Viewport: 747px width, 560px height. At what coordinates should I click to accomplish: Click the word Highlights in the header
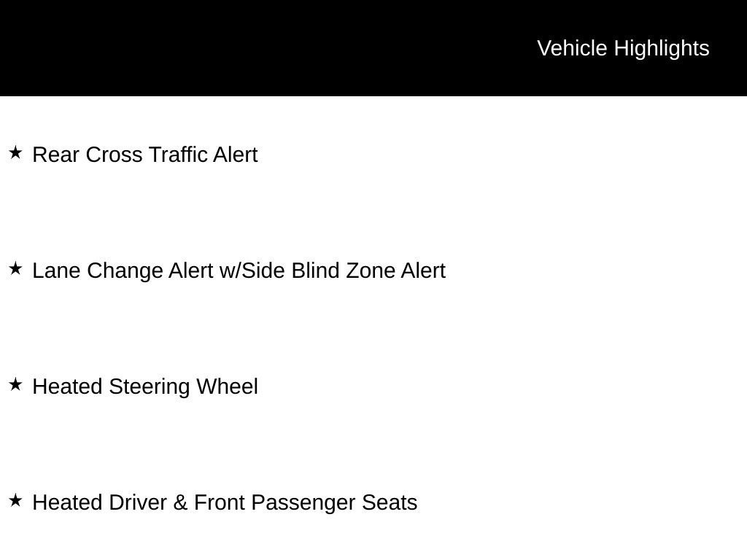(662, 48)
